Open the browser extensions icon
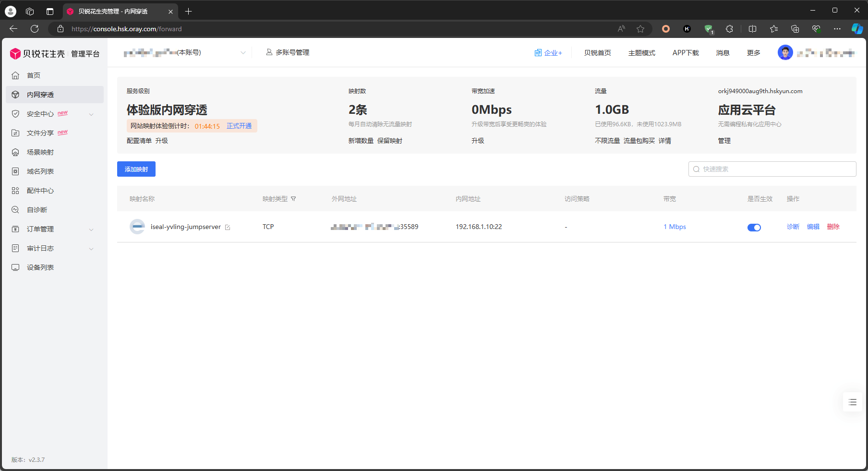 click(x=729, y=29)
